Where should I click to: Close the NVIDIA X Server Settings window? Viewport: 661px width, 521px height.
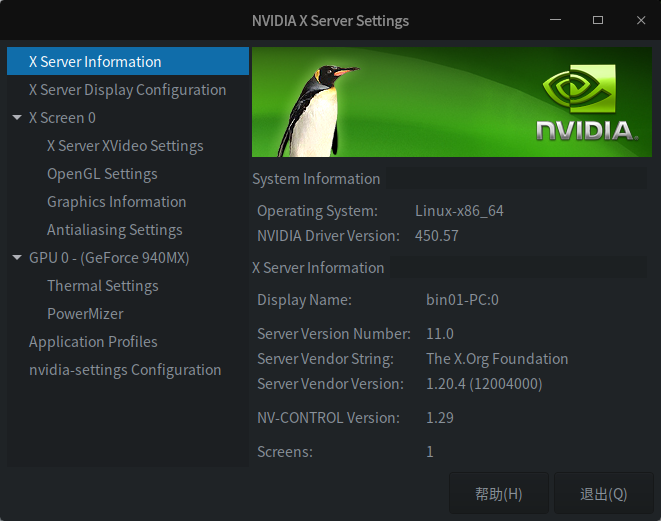pos(641,20)
